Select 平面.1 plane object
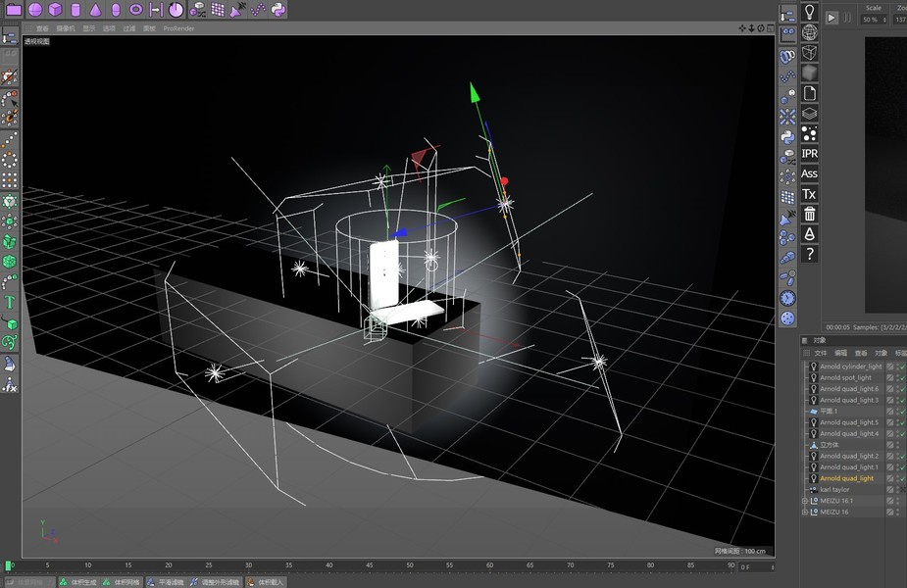The height and width of the screenshot is (588, 907). pos(829,412)
